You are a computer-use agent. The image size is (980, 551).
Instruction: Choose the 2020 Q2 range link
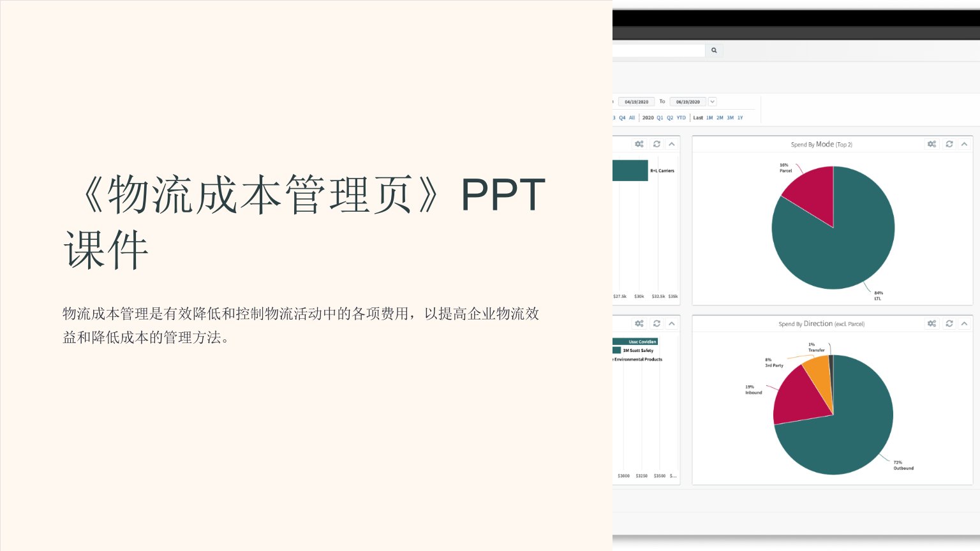coord(670,118)
